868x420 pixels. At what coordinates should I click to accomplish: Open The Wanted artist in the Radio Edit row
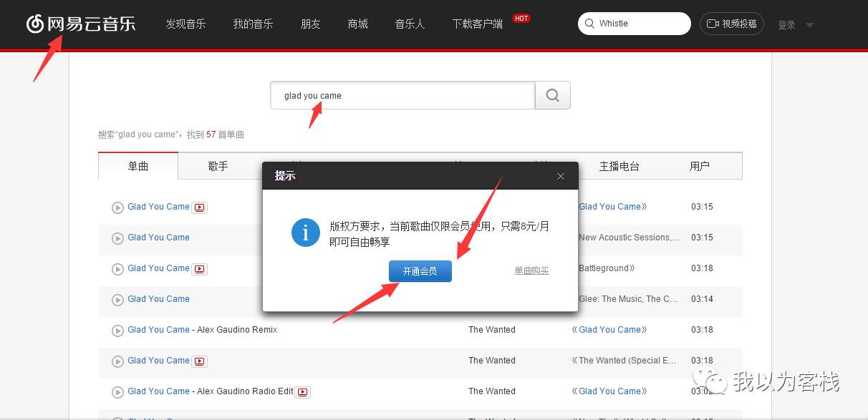[492, 391]
